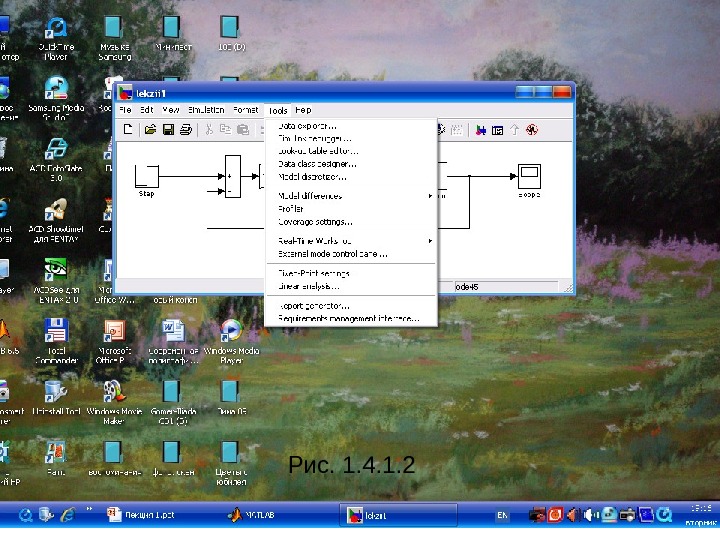Image resolution: width=720 pixels, height=540 pixels.
Task: Open the Model Explorer toolbar icon
Action: (497, 130)
